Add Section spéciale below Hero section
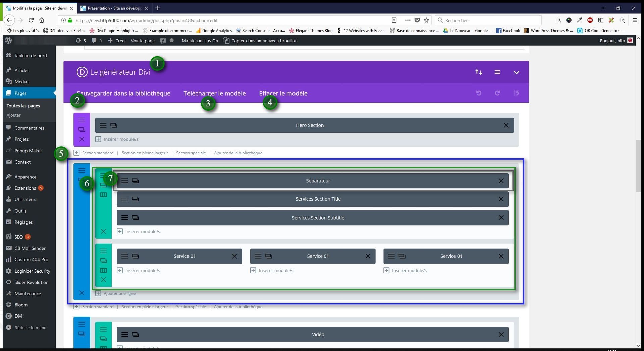The height and width of the screenshot is (351, 644). pyautogui.click(x=191, y=153)
